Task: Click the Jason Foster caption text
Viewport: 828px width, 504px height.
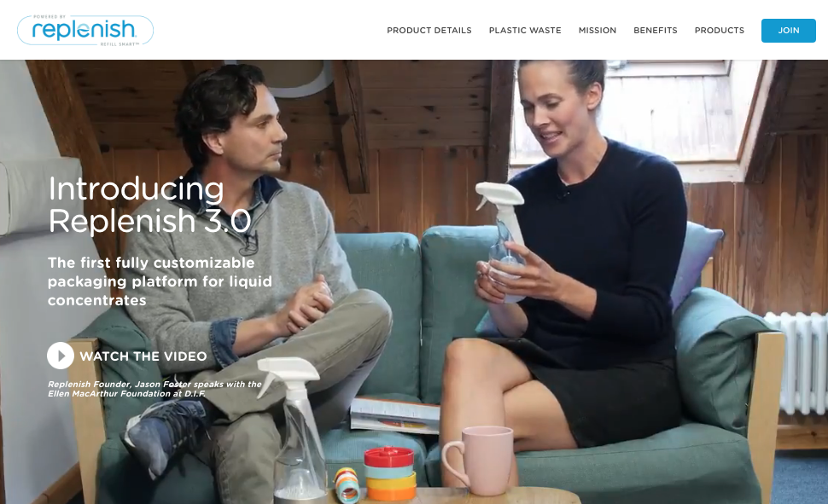Action: (x=155, y=389)
